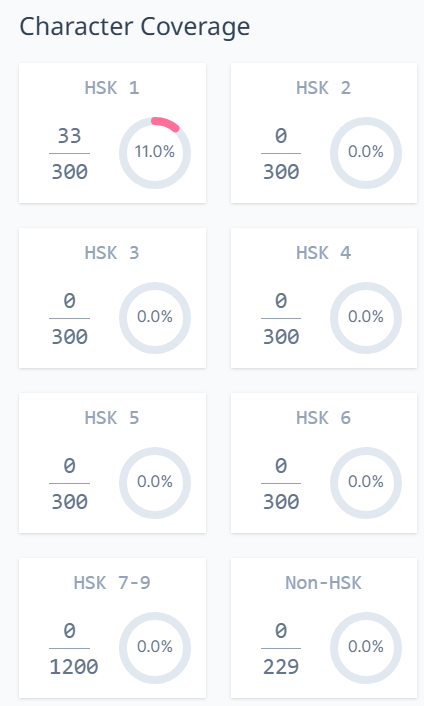Viewport: 424px width, 706px height.
Task: Click the HSK 1 progress ring showing 11.0%
Action: 154,153
